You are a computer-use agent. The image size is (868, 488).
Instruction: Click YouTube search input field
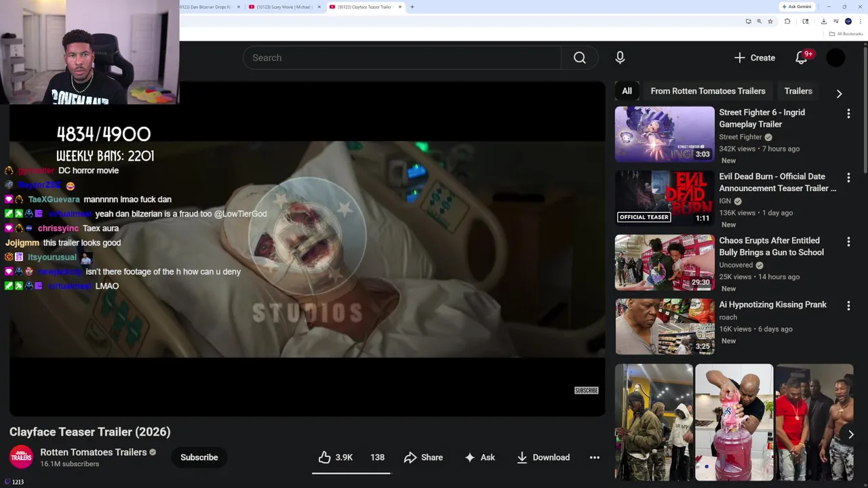[x=402, y=58]
